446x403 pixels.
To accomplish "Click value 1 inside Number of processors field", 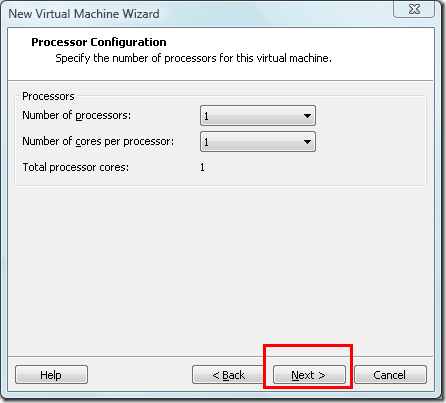I will click(x=206, y=116).
